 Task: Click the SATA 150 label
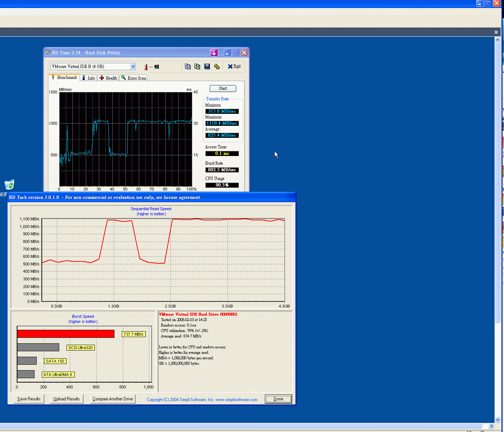point(55,361)
